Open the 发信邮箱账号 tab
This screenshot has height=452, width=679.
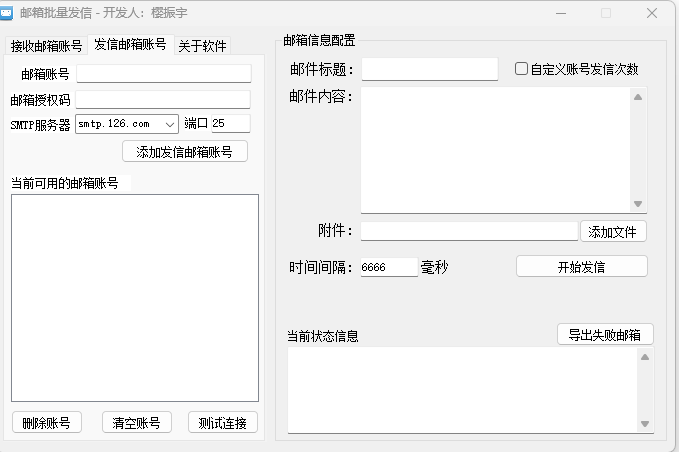click(130, 45)
